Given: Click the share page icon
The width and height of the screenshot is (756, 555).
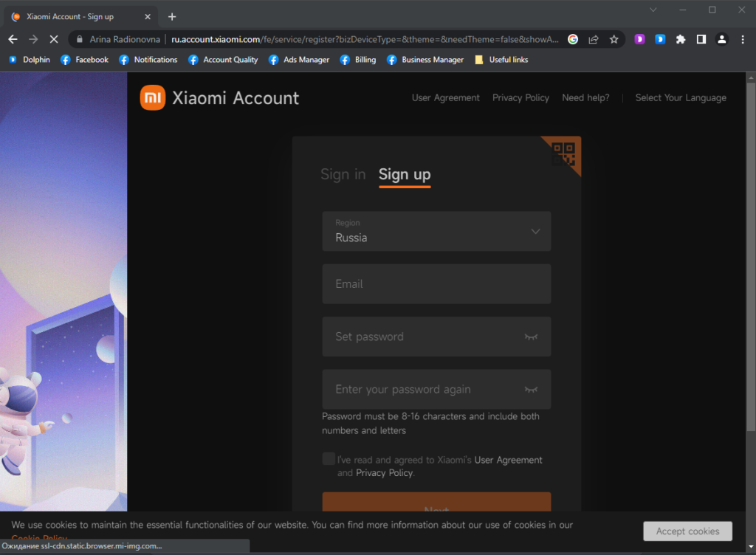Looking at the screenshot, I should [x=594, y=40].
